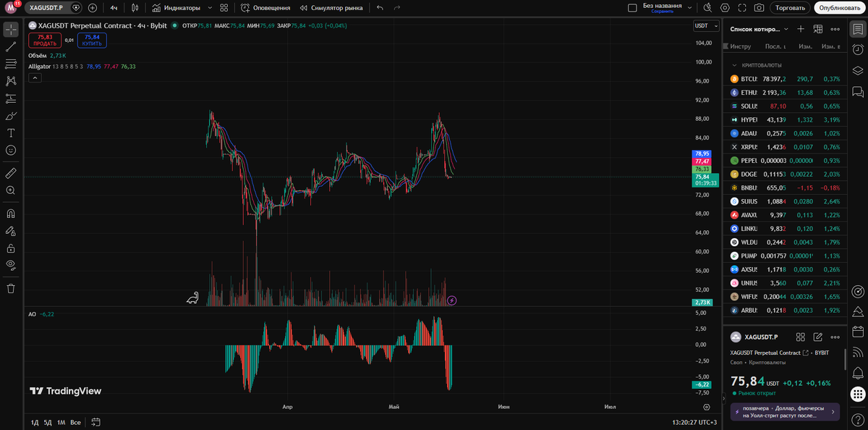Screen dimensions: 868x430
Task: Select the DOGE row in watchlist
Action: (785, 174)
